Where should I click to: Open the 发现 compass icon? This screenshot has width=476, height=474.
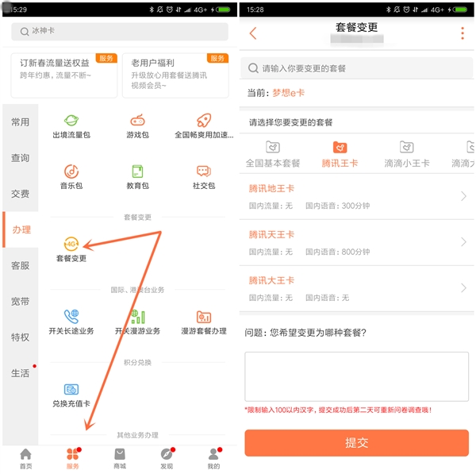click(x=167, y=454)
